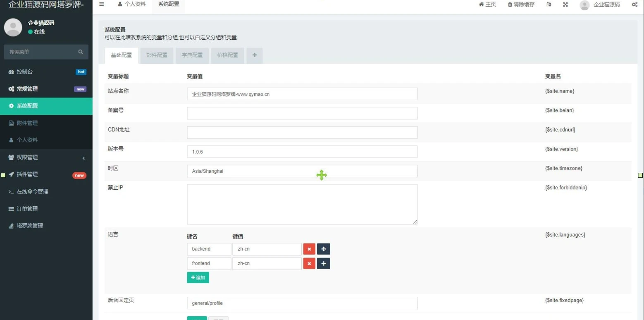Toggle fullscreen mode icon

point(565,5)
